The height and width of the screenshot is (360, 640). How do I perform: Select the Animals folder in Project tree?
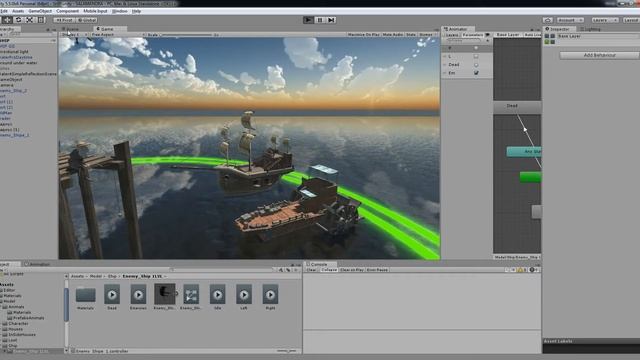click(16, 307)
